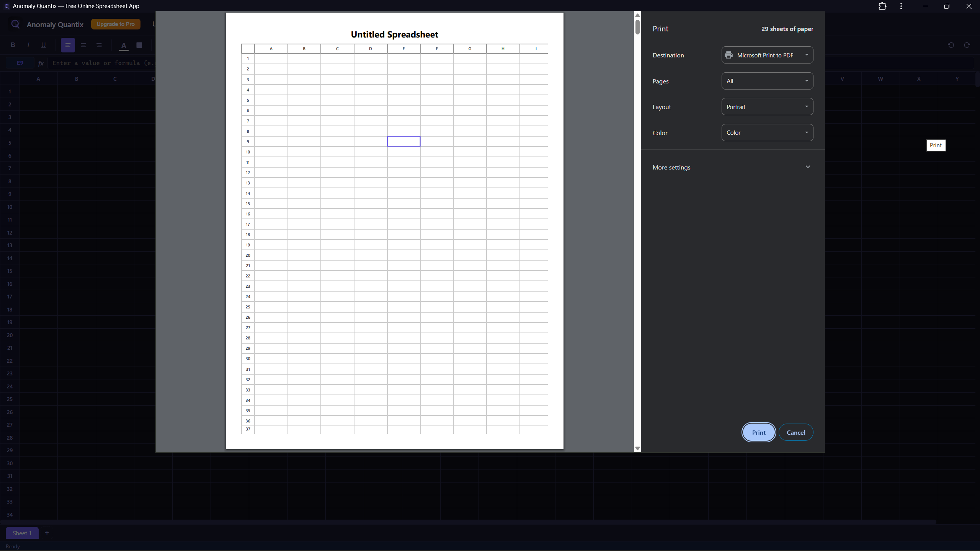This screenshot has height=551, width=980.
Task: Toggle the Underline formatting icon
Action: [44, 45]
